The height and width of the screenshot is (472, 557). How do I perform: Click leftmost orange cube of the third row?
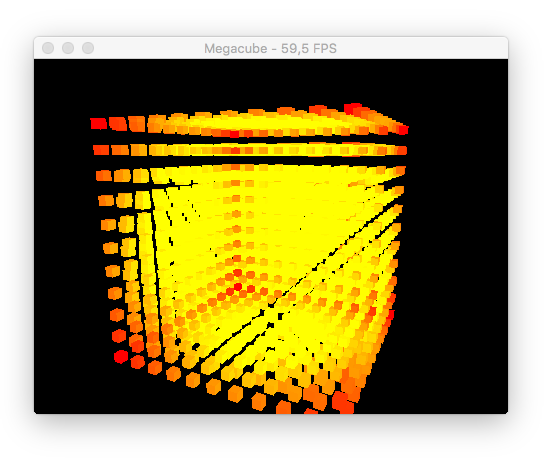[104, 175]
